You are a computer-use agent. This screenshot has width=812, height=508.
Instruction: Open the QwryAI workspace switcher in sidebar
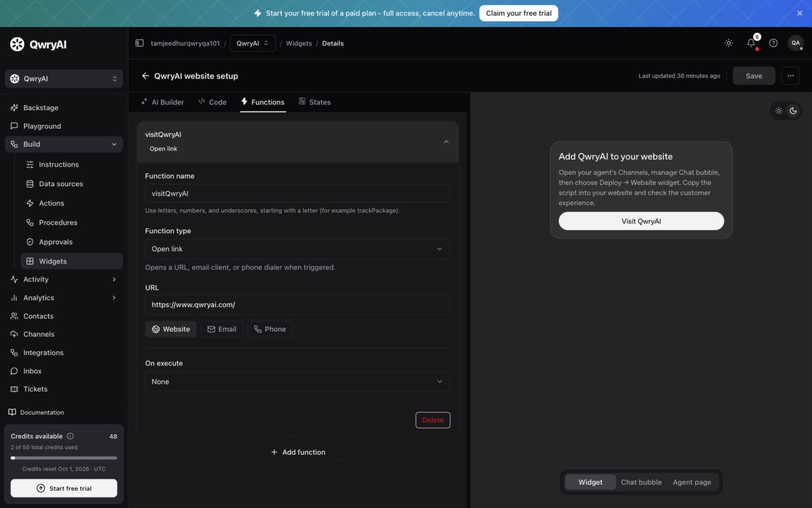(64, 79)
